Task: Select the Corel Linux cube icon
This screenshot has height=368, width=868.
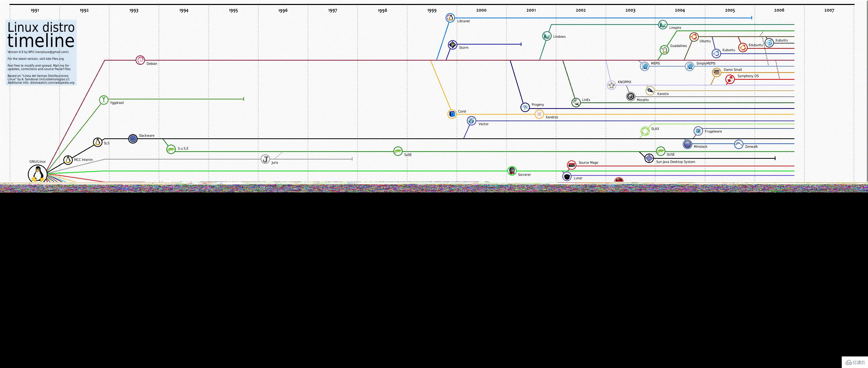Action: coord(452,114)
